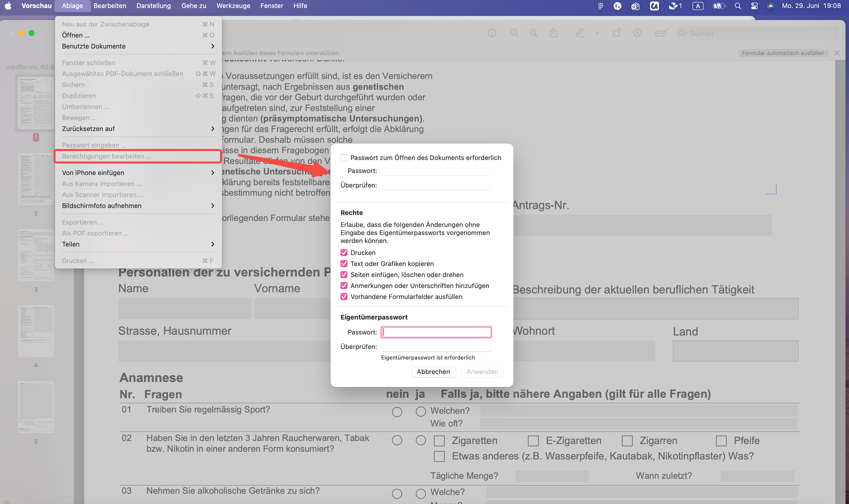Viewport: 849px width, 504px height.
Task: Click the zoom in magnifier icon
Action: pos(533,33)
